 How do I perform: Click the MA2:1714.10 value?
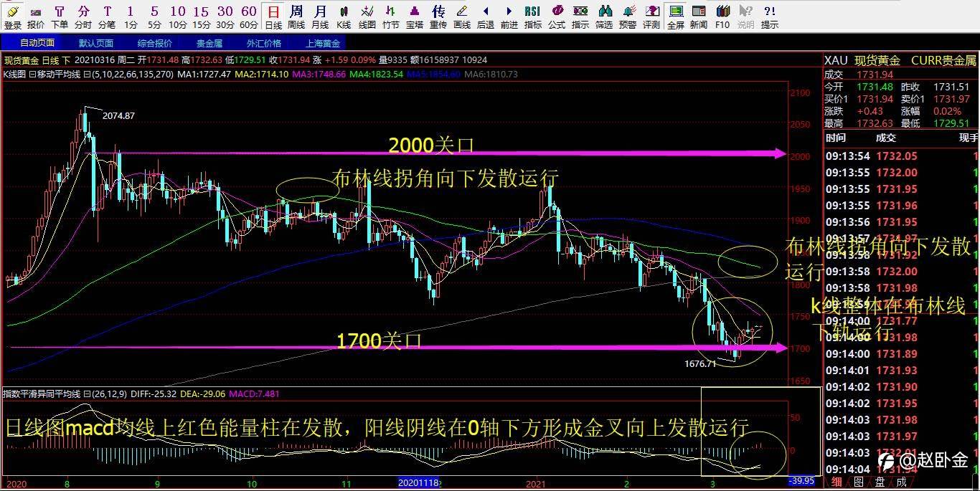click(x=262, y=74)
